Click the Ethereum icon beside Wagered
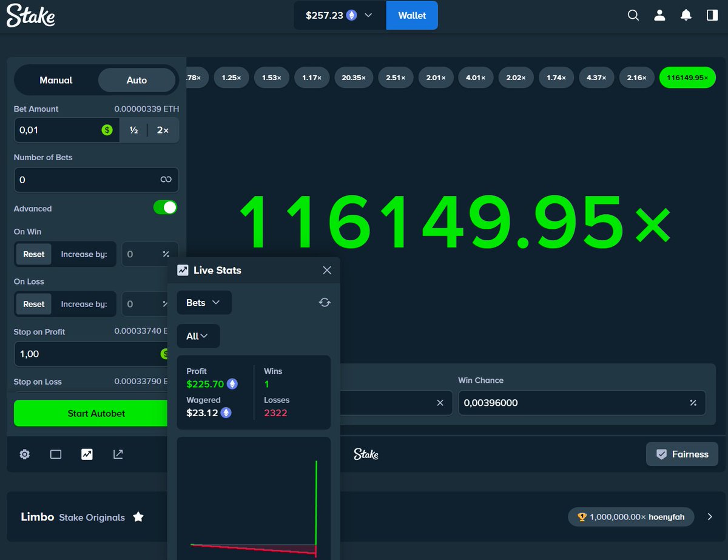This screenshot has height=560, width=728. pos(226,413)
